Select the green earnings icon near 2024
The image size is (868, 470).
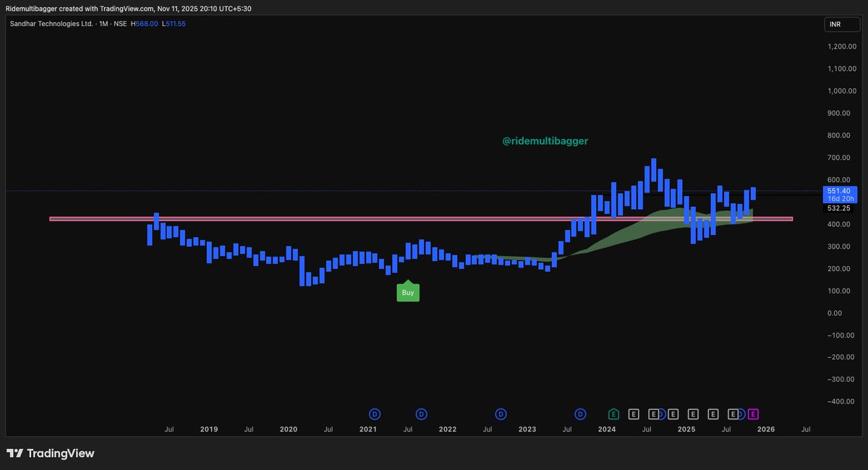(x=613, y=414)
